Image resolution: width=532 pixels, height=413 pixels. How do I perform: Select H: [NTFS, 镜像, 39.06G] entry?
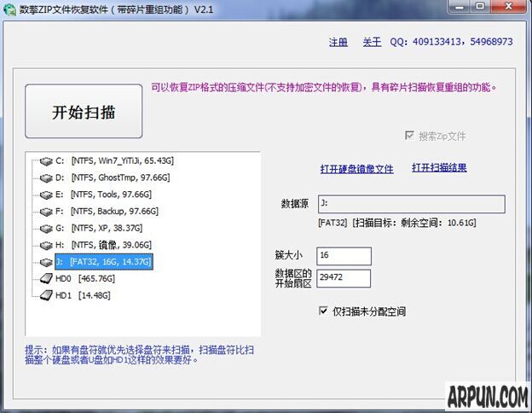[x=103, y=245]
